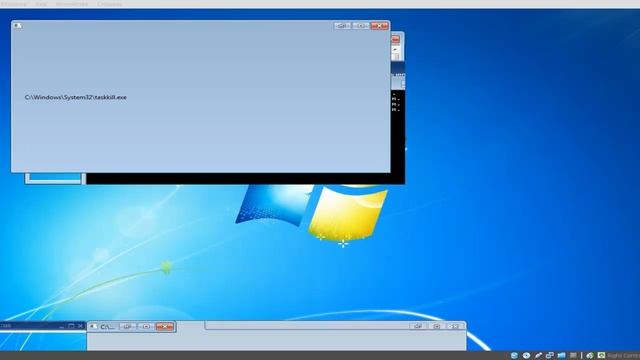This screenshot has height=360, width=640.
Task: Click the hard disk activity status icon
Action: tap(514, 356)
